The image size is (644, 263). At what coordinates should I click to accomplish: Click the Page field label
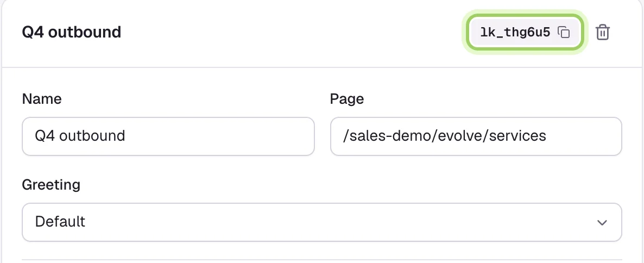point(347,99)
